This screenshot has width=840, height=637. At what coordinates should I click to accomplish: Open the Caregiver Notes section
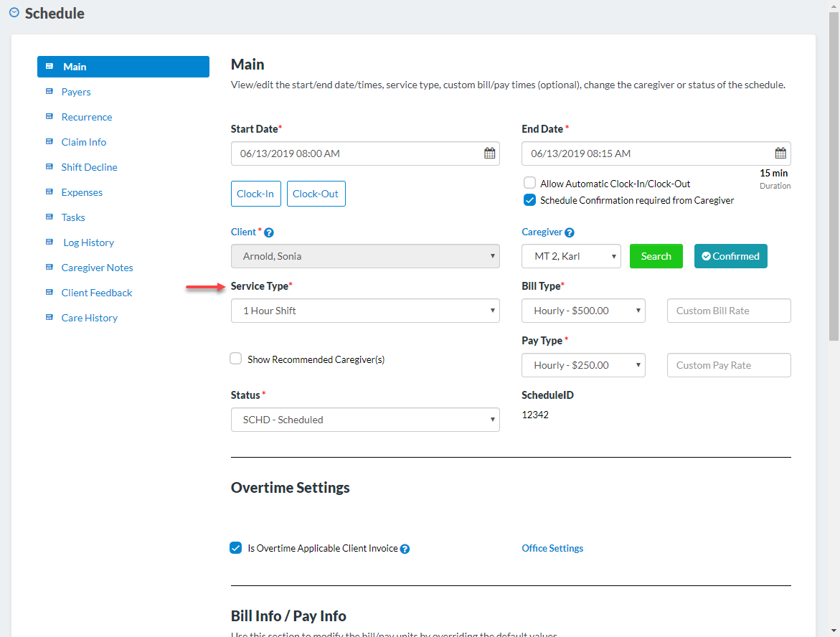click(97, 268)
